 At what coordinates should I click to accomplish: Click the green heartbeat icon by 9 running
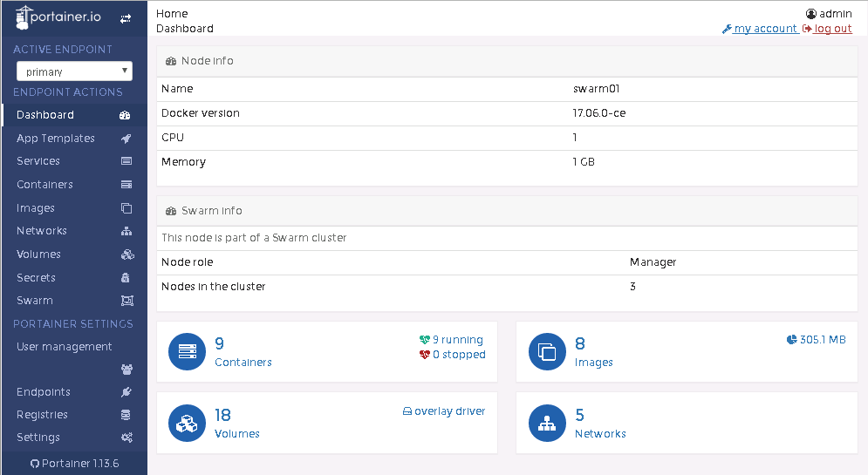(x=425, y=340)
